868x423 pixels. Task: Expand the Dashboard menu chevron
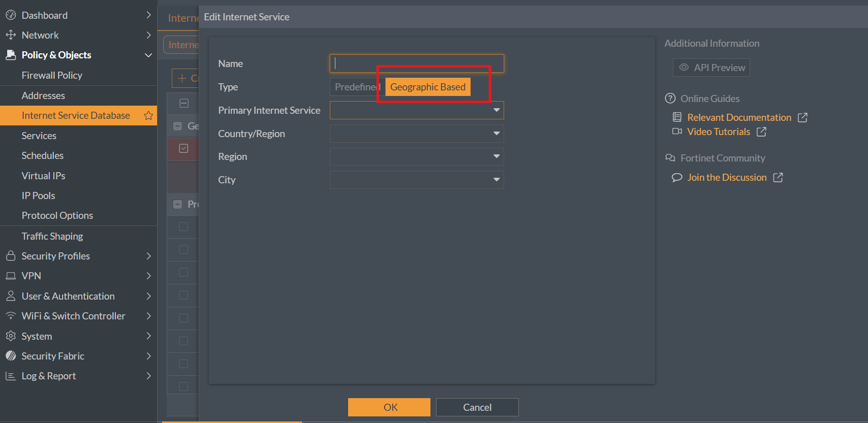[148, 15]
